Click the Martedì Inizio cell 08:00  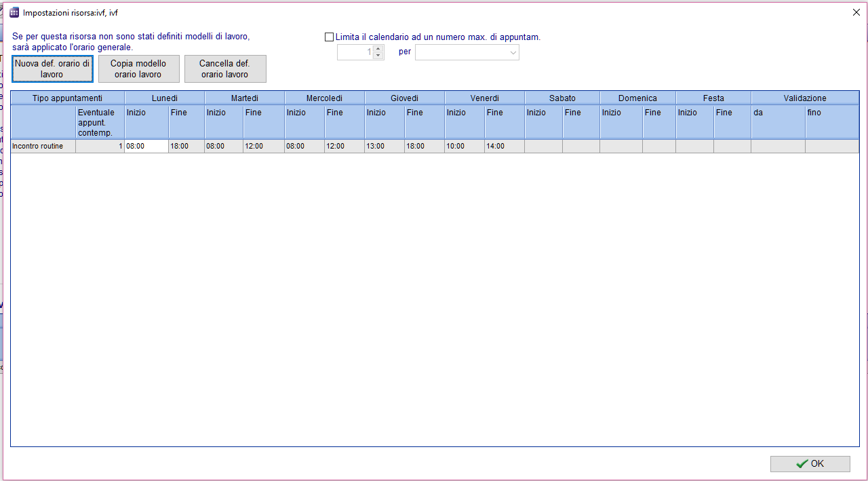[224, 146]
